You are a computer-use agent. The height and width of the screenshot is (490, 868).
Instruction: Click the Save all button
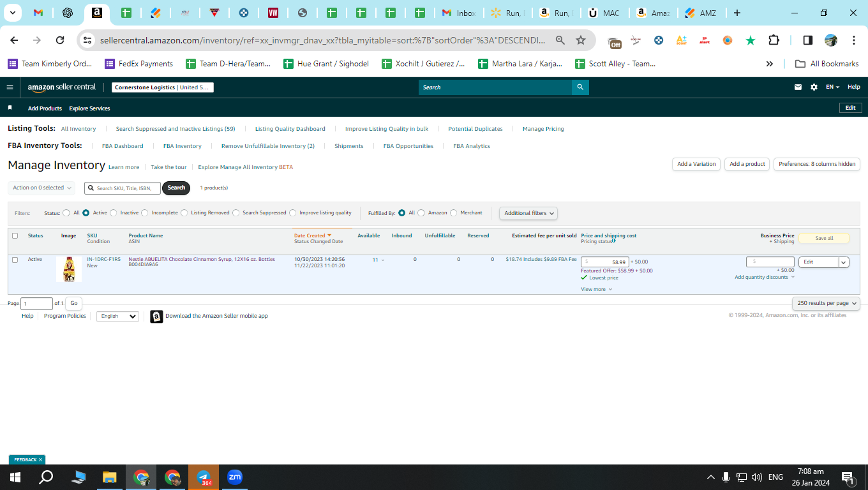pyautogui.click(x=824, y=238)
